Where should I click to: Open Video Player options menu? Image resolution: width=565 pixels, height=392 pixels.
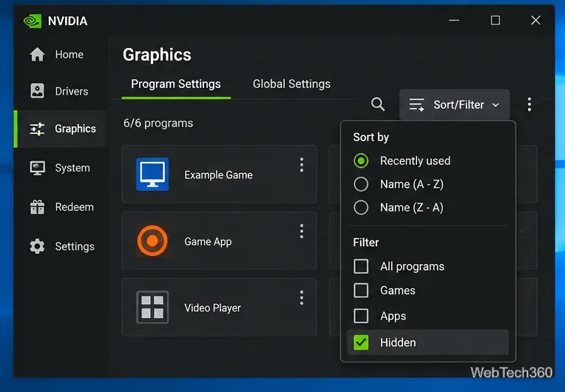coord(302,297)
